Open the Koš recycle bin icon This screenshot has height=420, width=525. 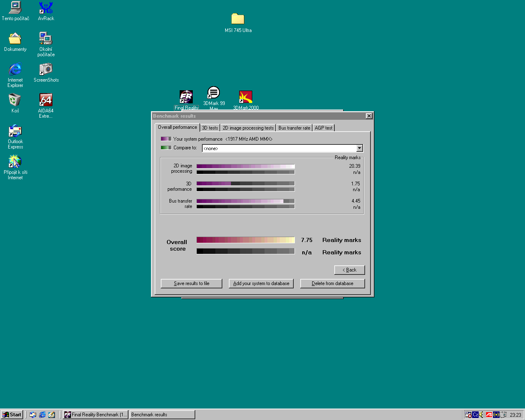coord(15,100)
